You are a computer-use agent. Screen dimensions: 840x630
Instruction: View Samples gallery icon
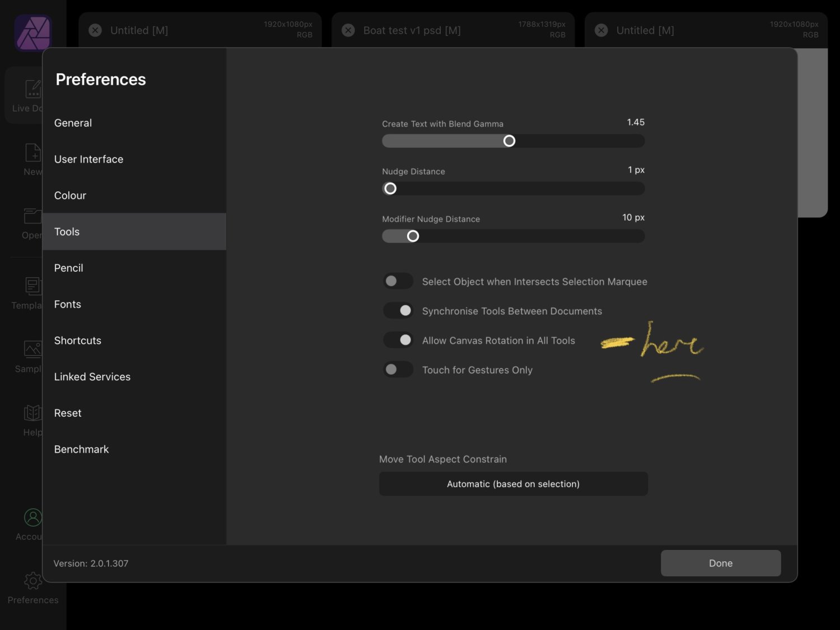click(x=32, y=349)
